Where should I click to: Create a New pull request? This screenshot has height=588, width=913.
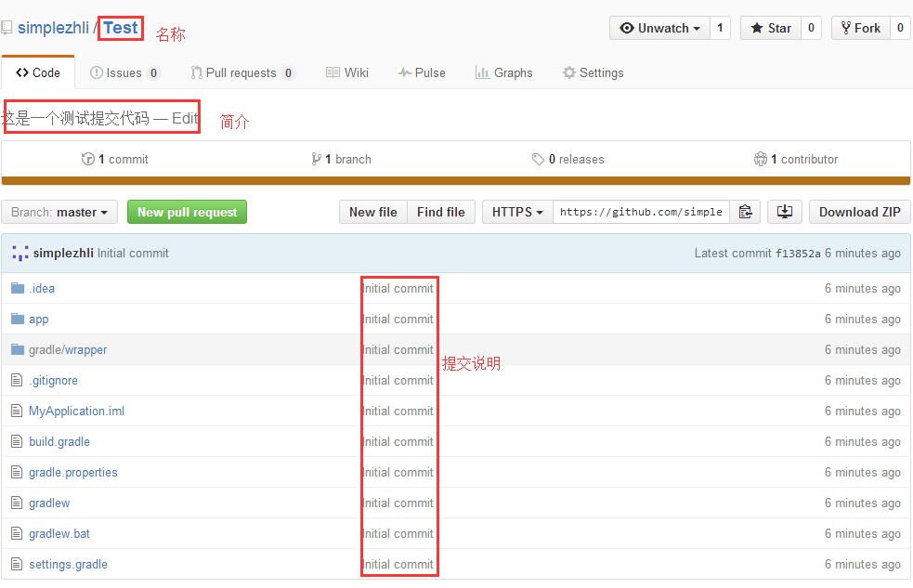pyautogui.click(x=187, y=212)
